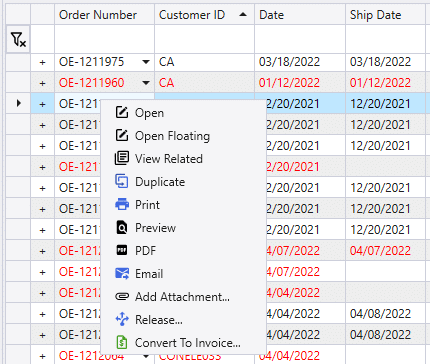Expand row OE-1211960 with plus sign
Screen dimensions: 430x364
click(x=42, y=83)
